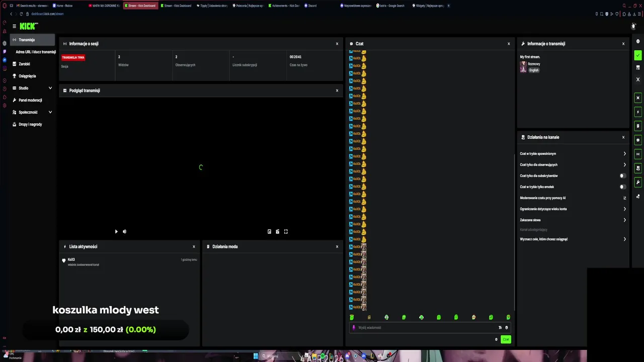The width and height of the screenshot is (644, 362).
Task: Toggle the wrench stream info widget icon
Action: click(x=638, y=183)
